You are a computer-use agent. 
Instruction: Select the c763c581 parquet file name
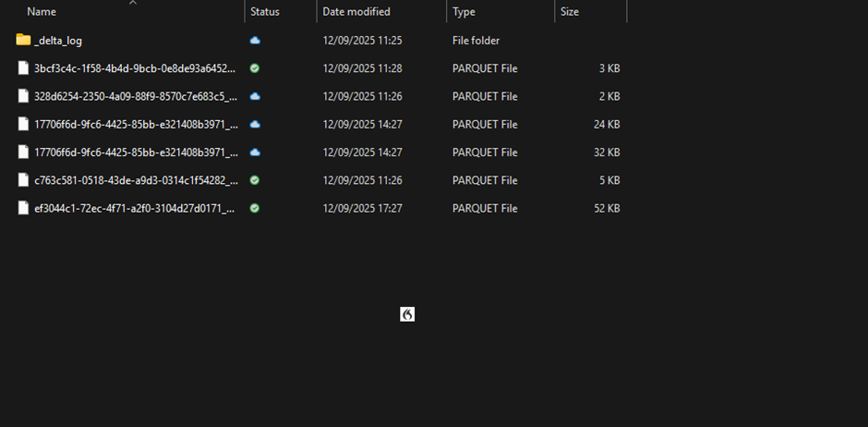click(135, 180)
